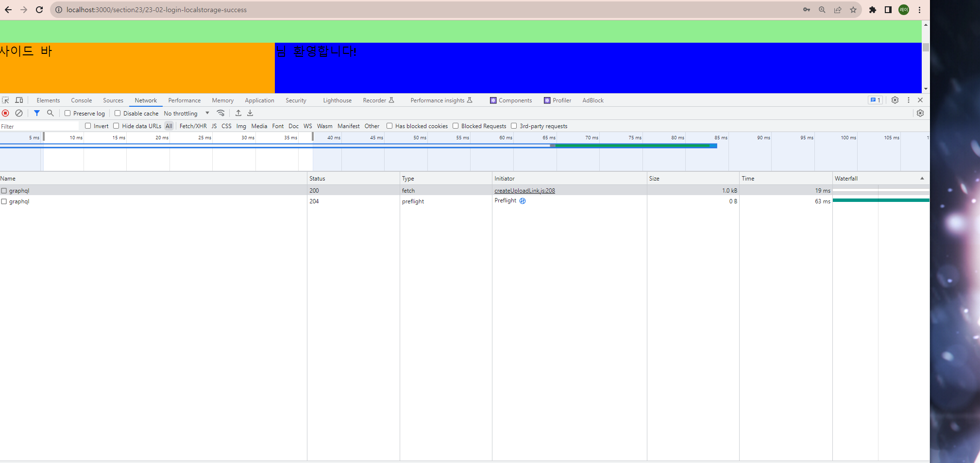
Task: Toggle the device toolbar icon
Action: coord(19,100)
